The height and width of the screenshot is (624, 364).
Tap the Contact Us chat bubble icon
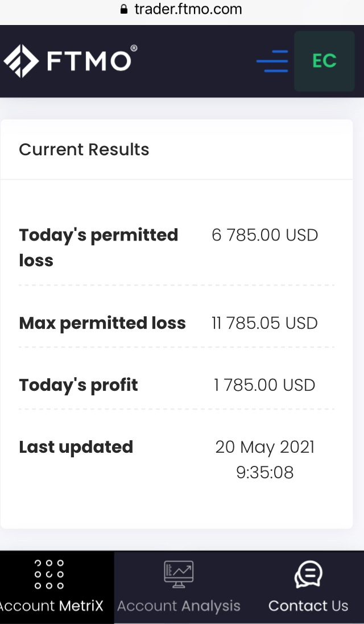tap(308, 575)
